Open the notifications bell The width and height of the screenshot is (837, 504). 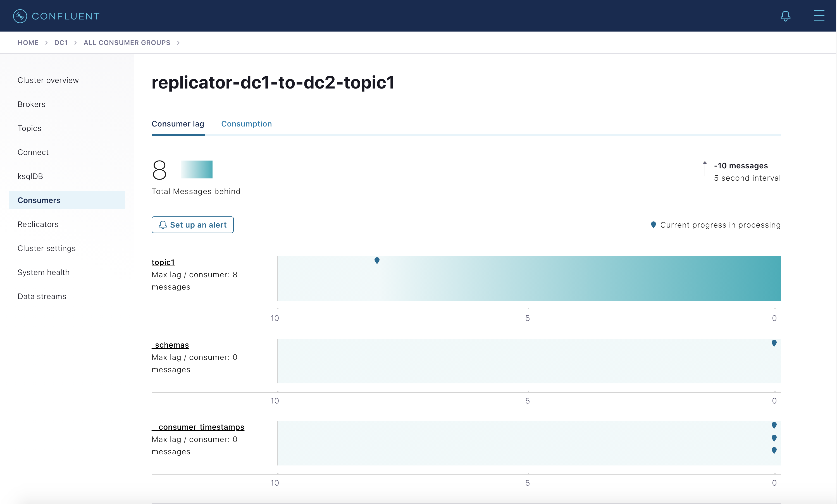(x=785, y=16)
